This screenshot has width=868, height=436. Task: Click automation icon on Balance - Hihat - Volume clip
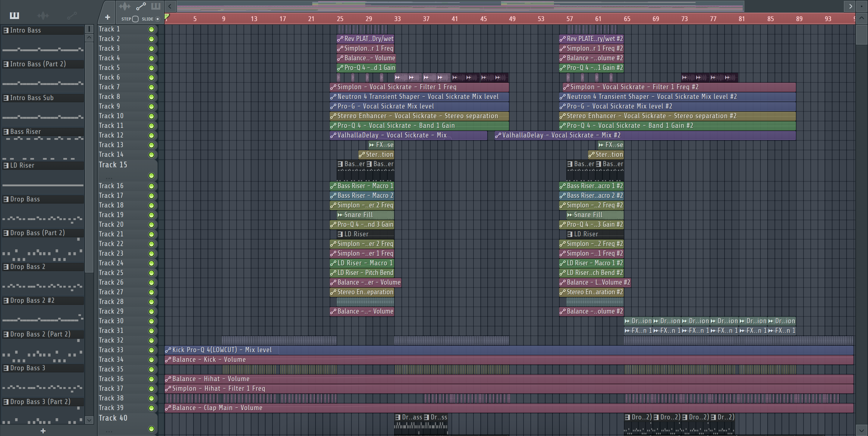[x=168, y=379]
